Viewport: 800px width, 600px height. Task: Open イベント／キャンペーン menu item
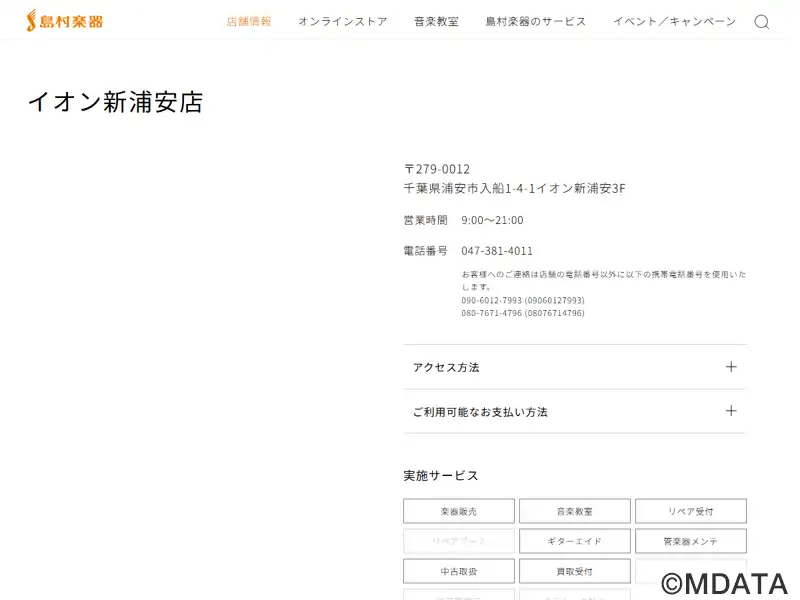(674, 21)
